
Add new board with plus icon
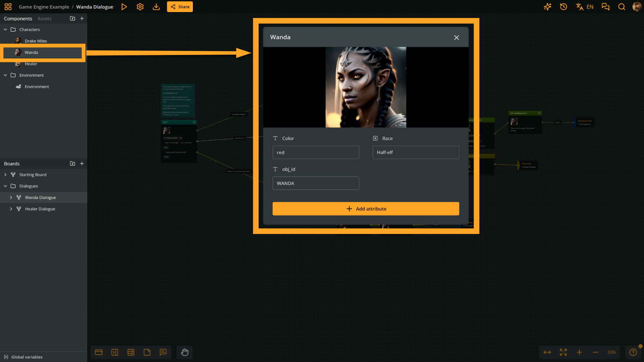click(x=82, y=164)
